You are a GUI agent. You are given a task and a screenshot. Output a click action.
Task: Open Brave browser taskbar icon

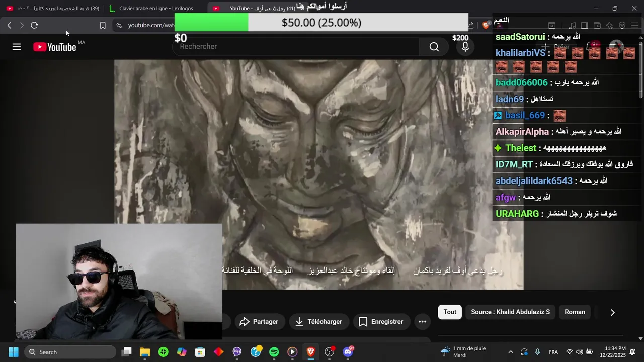click(310, 352)
